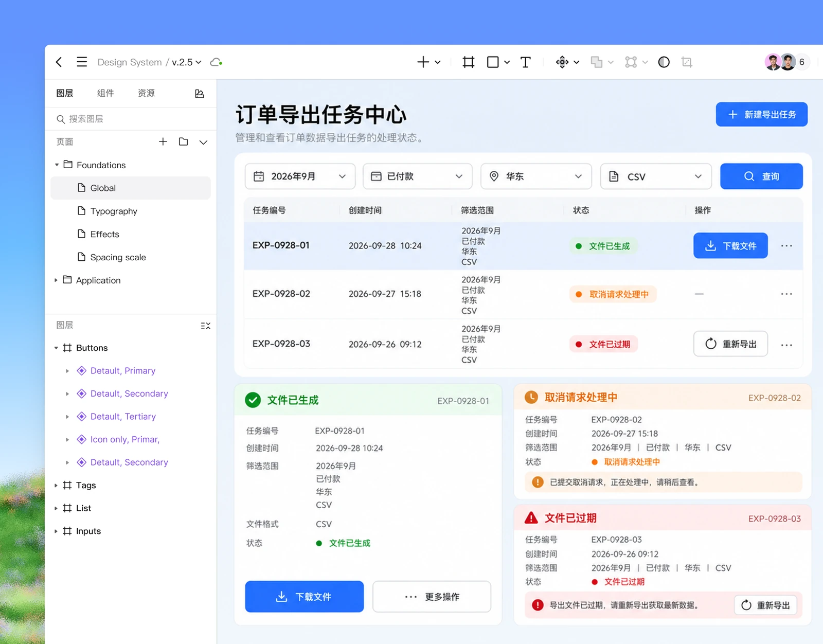Click the edit object nodes icon

point(631,62)
